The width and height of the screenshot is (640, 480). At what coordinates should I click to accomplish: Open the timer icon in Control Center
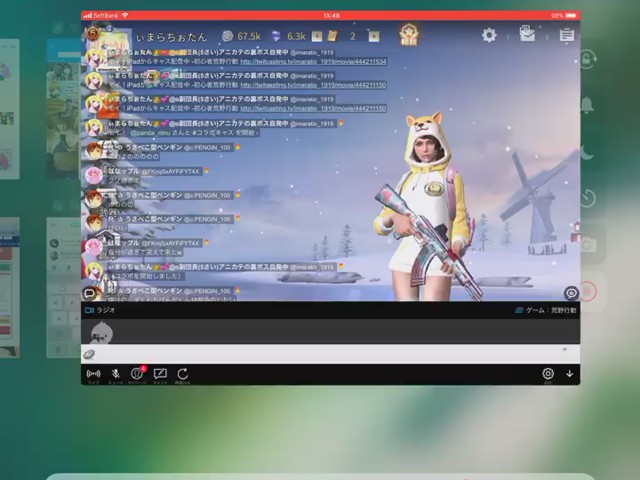point(588,198)
